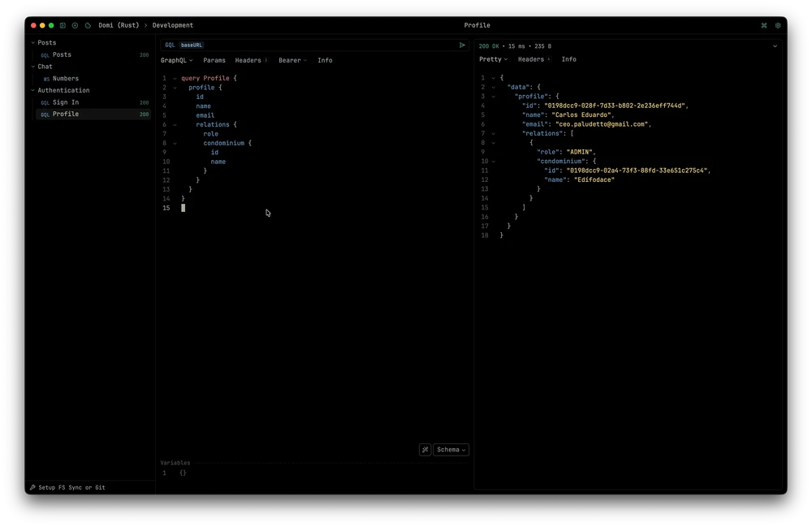This screenshot has height=527, width=812.
Task: Click the 200 OK response status
Action: [x=489, y=46]
